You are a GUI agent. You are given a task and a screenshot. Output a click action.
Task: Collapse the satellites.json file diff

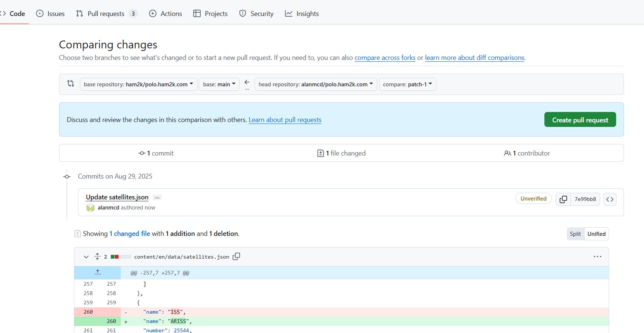point(86,257)
